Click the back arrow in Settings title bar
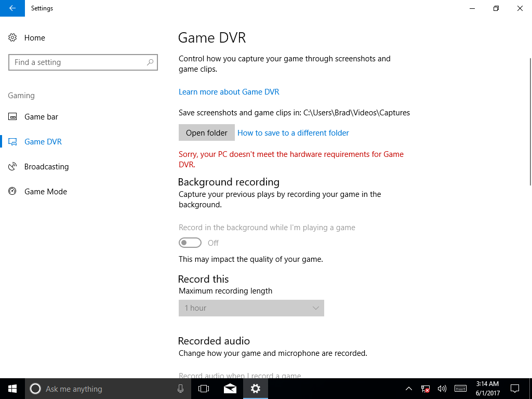The image size is (532, 399). pyautogui.click(x=12, y=8)
